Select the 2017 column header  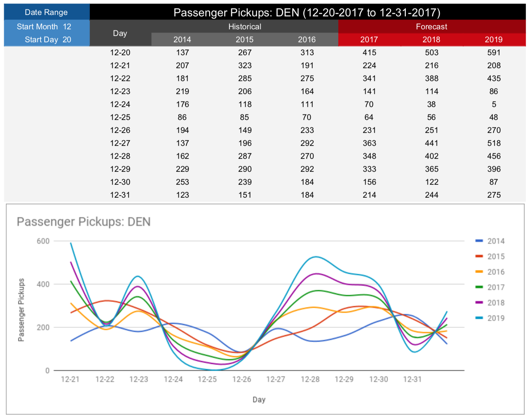point(369,40)
